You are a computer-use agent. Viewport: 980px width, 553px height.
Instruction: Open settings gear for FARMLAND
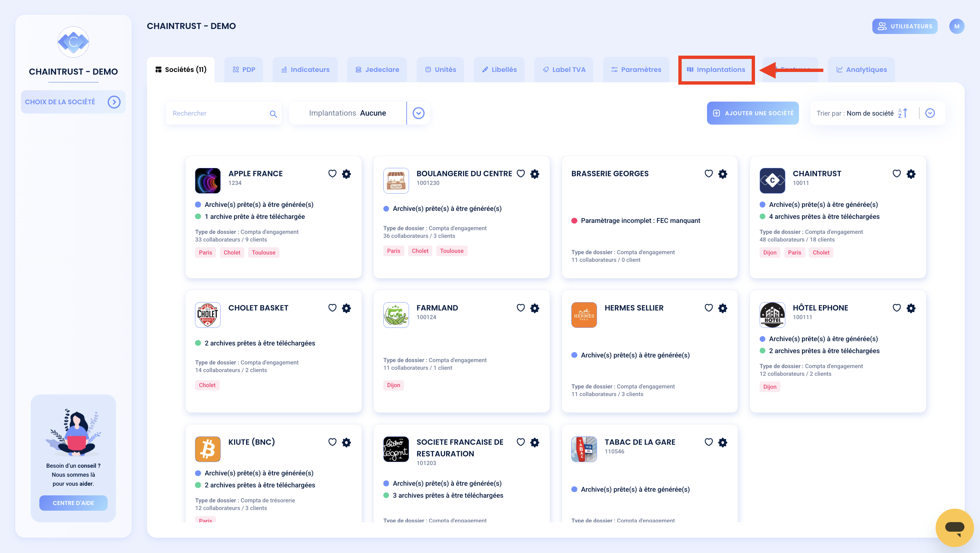tap(535, 308)
